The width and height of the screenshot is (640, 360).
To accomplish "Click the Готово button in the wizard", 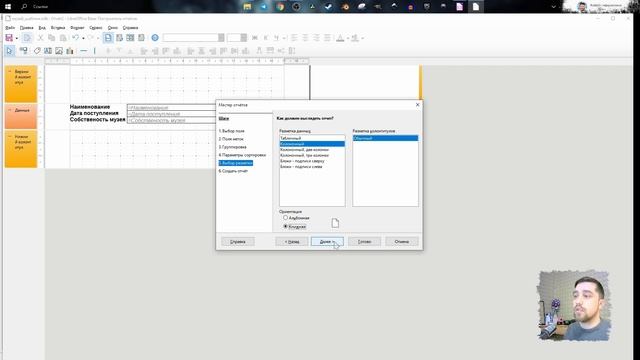I will [364, 242].
